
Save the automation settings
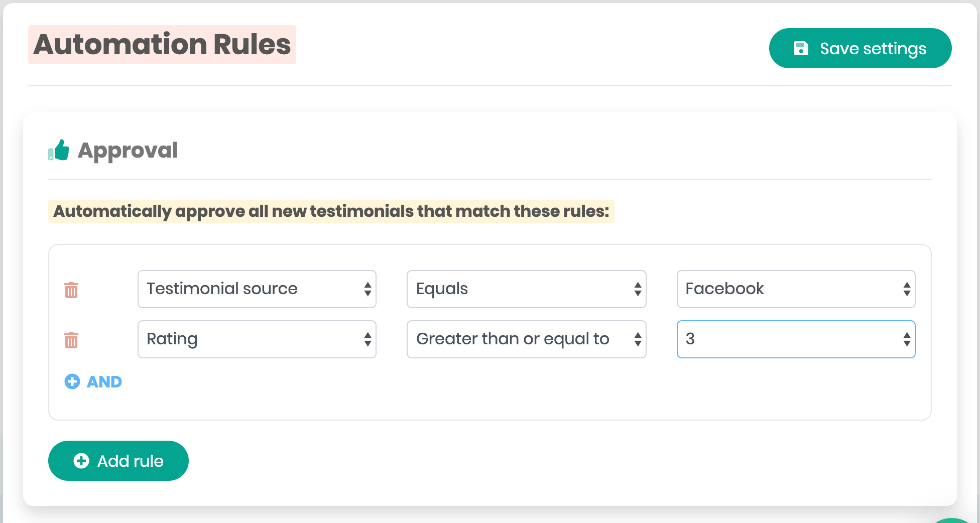[860, 48]
